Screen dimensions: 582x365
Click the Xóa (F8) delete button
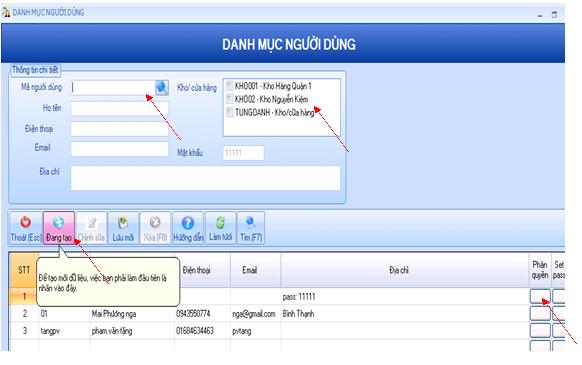click(x=155, y=228)
